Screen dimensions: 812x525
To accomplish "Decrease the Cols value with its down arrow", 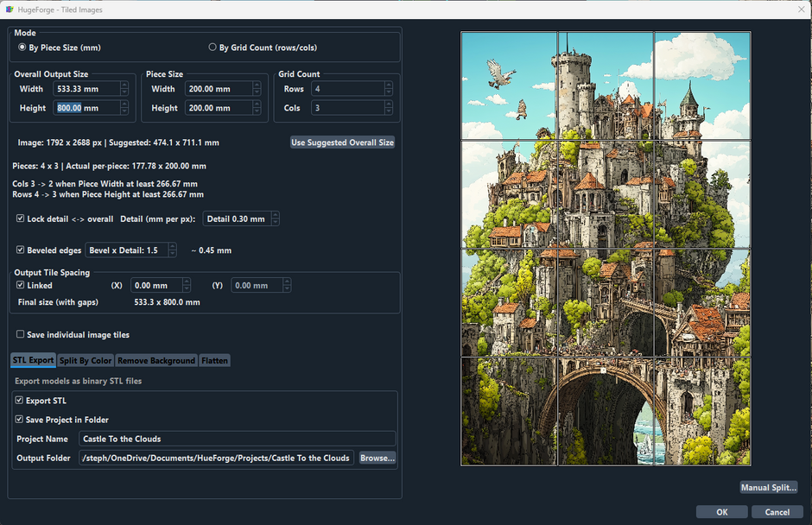I will coord(390,111).
